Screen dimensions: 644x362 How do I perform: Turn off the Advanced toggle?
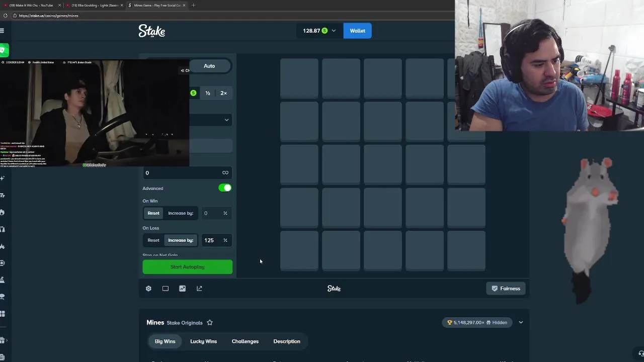[x=225, y=188]
